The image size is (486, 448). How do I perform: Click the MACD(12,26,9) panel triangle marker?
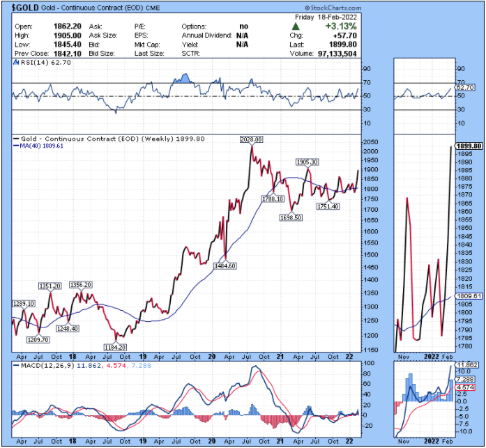15,365
